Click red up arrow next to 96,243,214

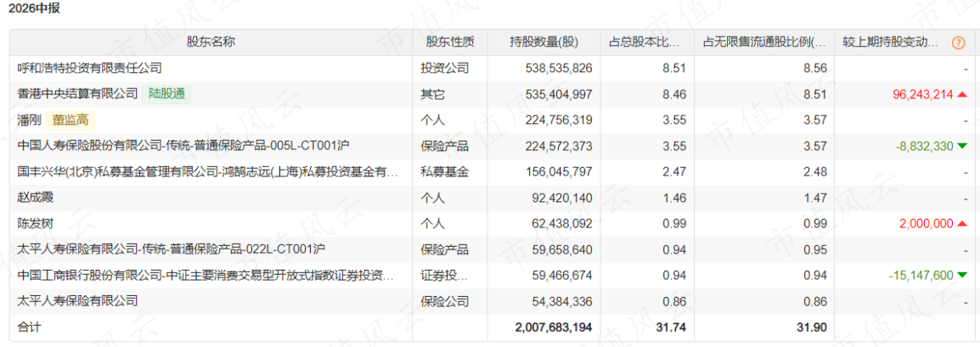point(962,94)
